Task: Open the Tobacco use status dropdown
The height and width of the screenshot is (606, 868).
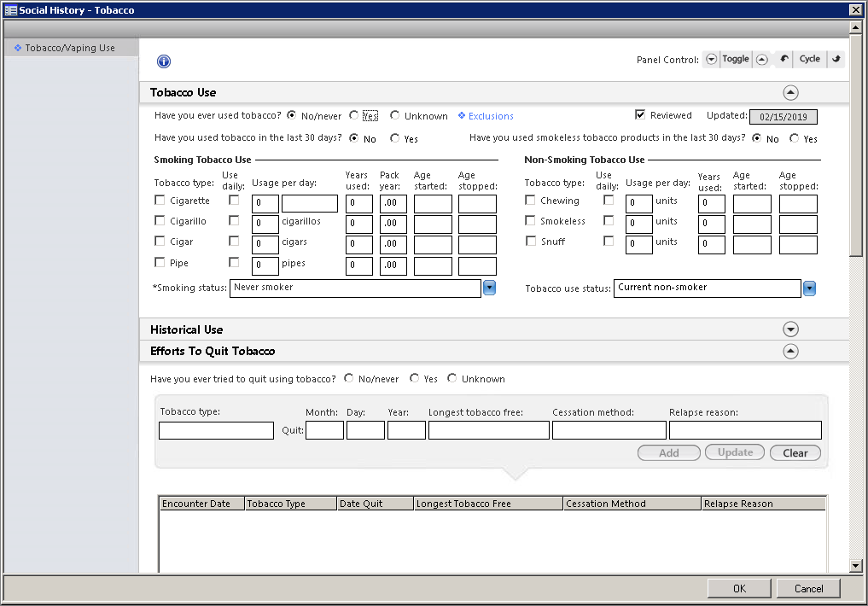Action: [809, 288]
